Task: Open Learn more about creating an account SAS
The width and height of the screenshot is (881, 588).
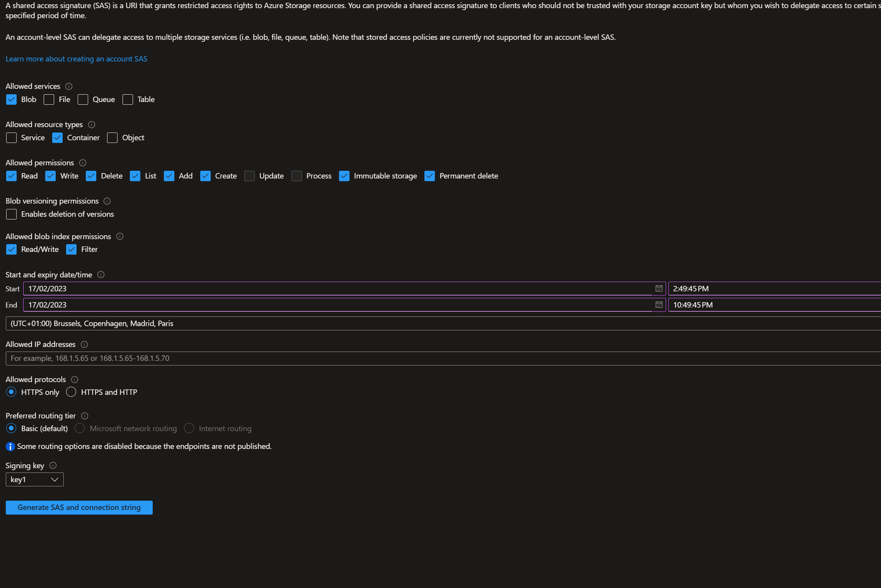Action: 77,59
